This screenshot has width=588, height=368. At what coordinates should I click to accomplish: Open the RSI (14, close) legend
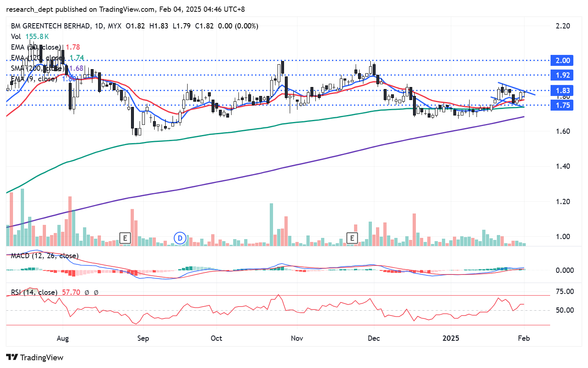pos(34,292)
